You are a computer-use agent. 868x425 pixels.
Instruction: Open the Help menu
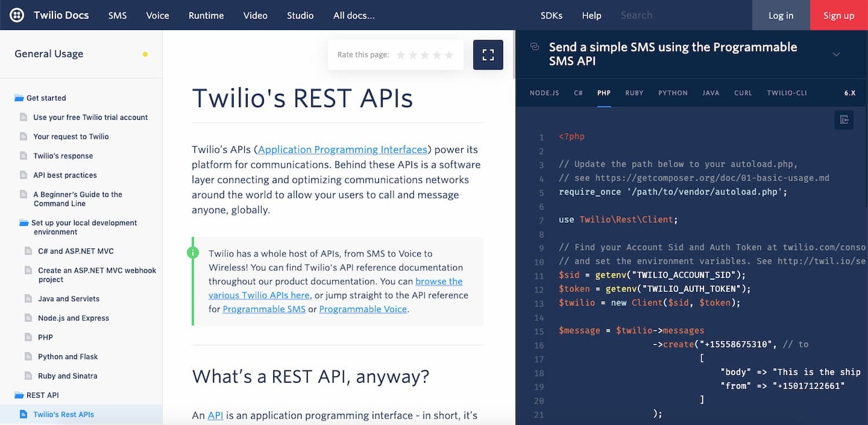(x=591, y=16)
